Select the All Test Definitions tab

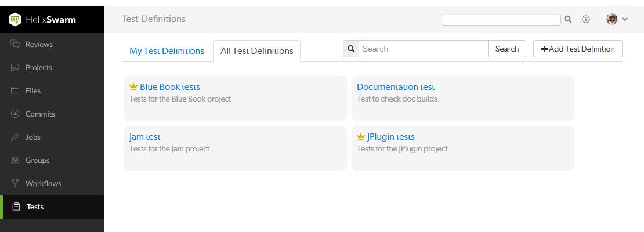(256, 51)
